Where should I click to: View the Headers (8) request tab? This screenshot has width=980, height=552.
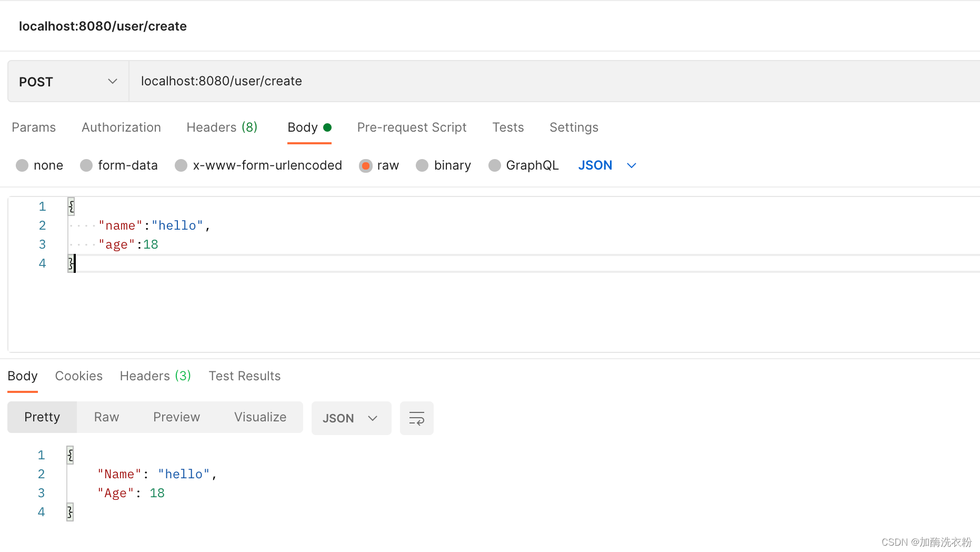(x=222, y=127)
